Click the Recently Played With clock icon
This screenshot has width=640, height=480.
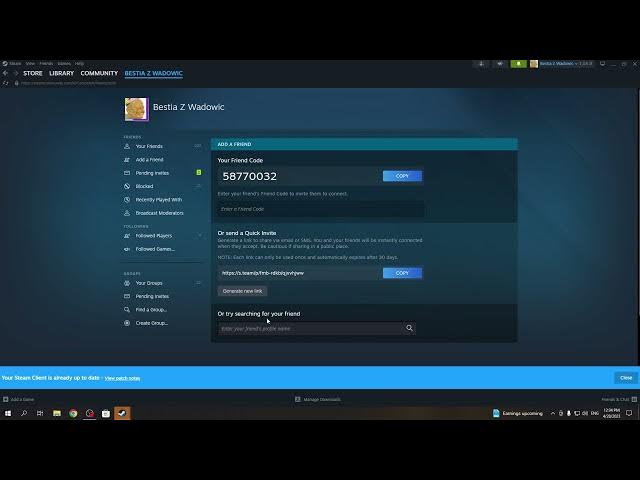127,200
